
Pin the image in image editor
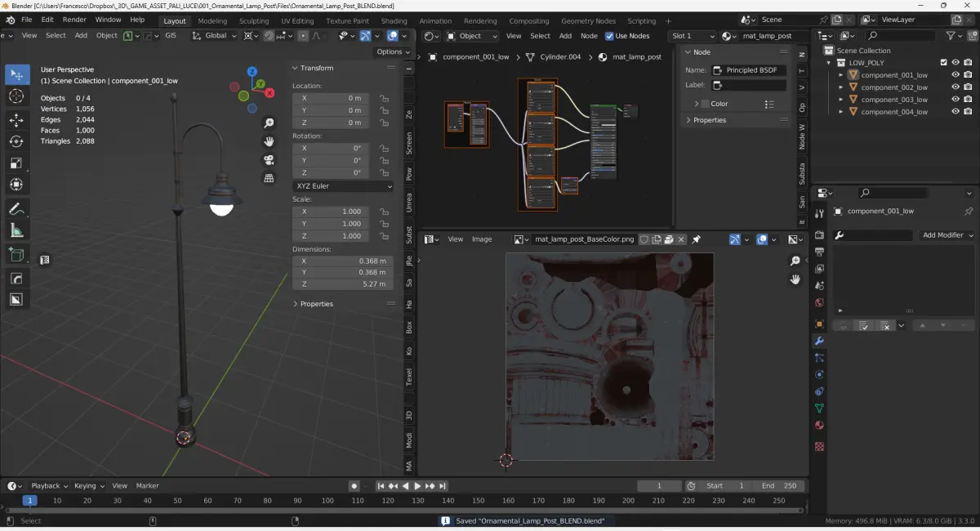(x=696, y=239)
